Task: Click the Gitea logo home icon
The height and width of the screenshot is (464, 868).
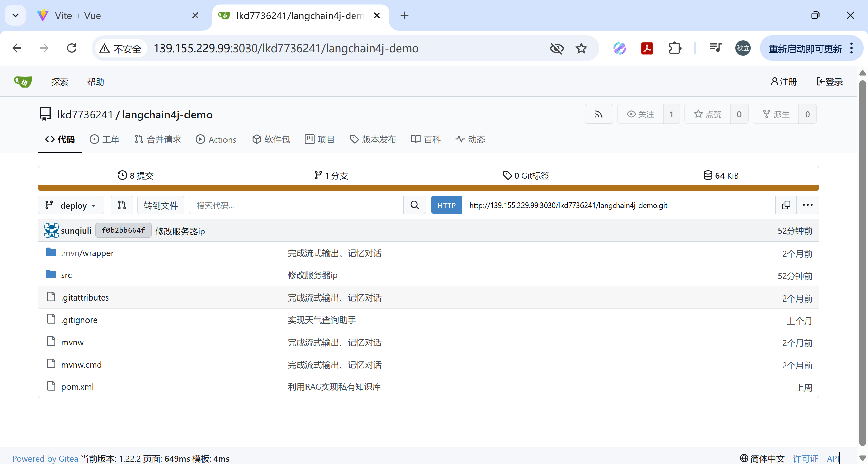Action: (x=23, y=82)
